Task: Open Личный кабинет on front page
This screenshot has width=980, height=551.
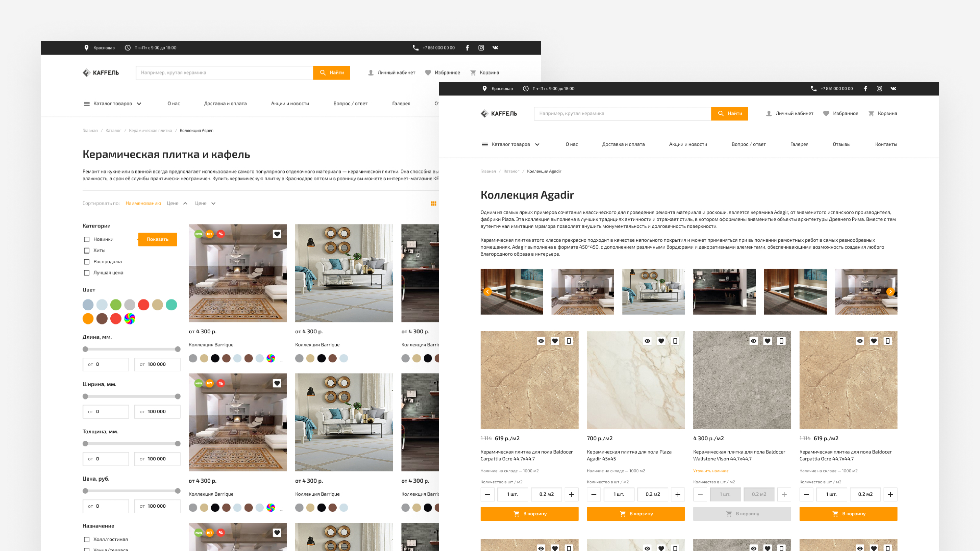Action: click(790, 113)
